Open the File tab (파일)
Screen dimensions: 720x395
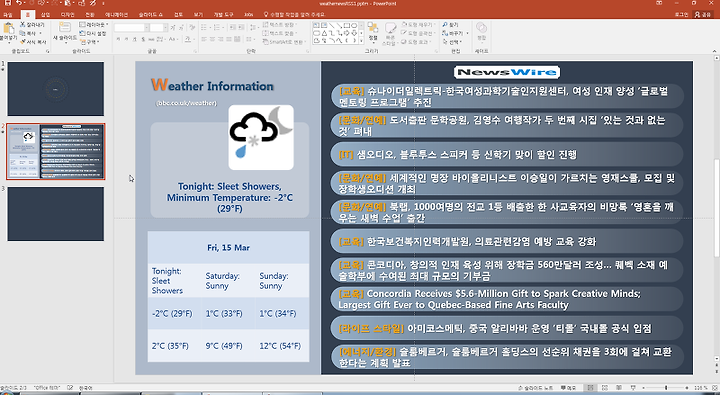pyautogui.click(x=8, y=15)
